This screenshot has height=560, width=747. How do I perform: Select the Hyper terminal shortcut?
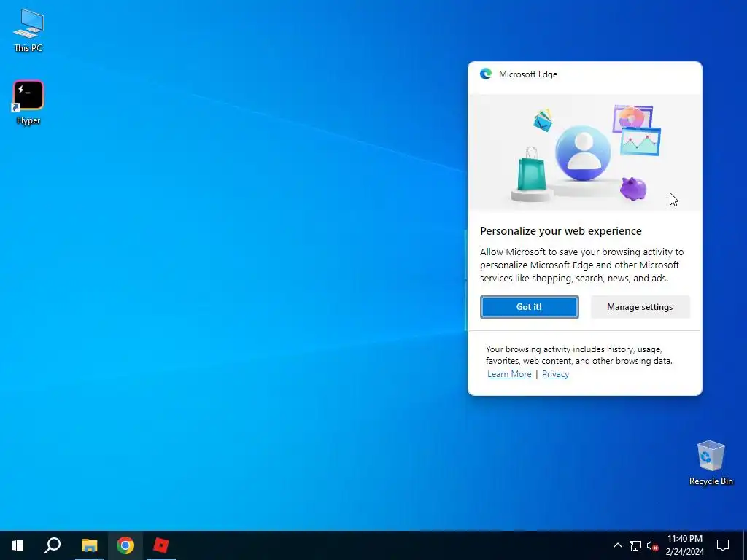tap(28, 102)
